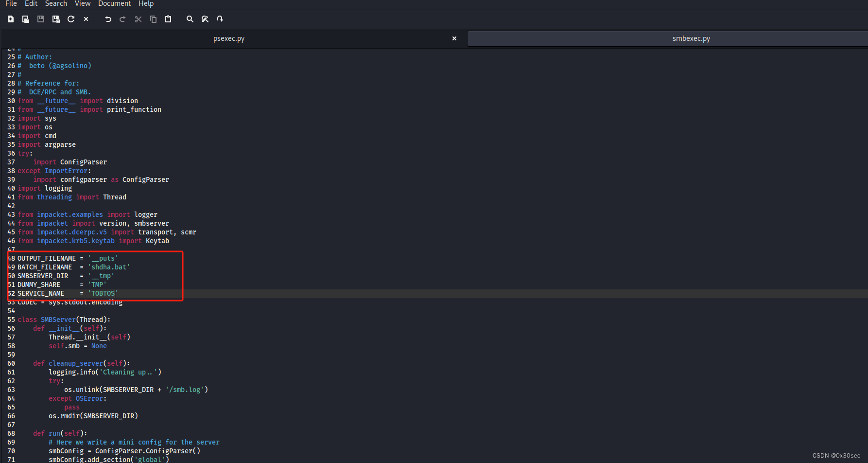This screenshot has width=868, height=463.
Task: Click "except ImportError:" line
Action: [54, 171]
